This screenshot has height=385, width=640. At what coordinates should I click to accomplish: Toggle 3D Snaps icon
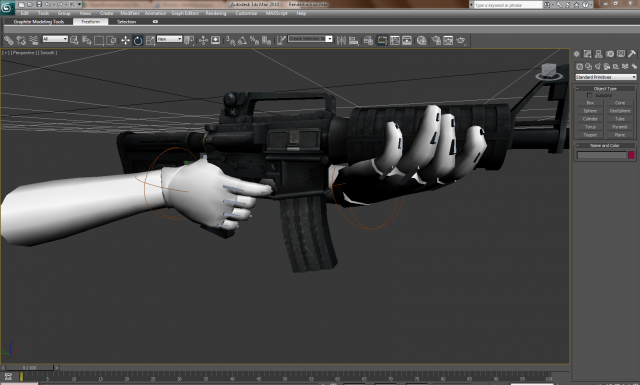pyautogui.click(x=230, y=40)
